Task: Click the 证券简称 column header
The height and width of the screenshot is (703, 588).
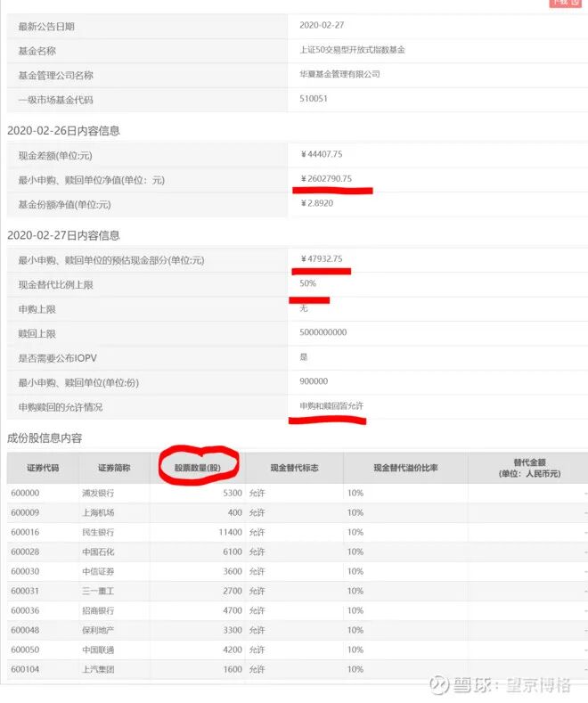Action: click(114, 468)
